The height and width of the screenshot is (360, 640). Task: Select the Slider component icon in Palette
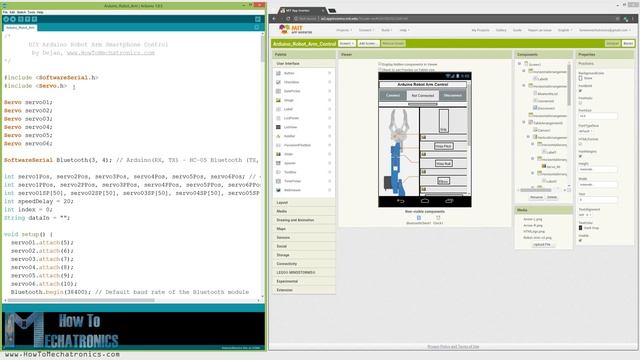tap(278, 154)
